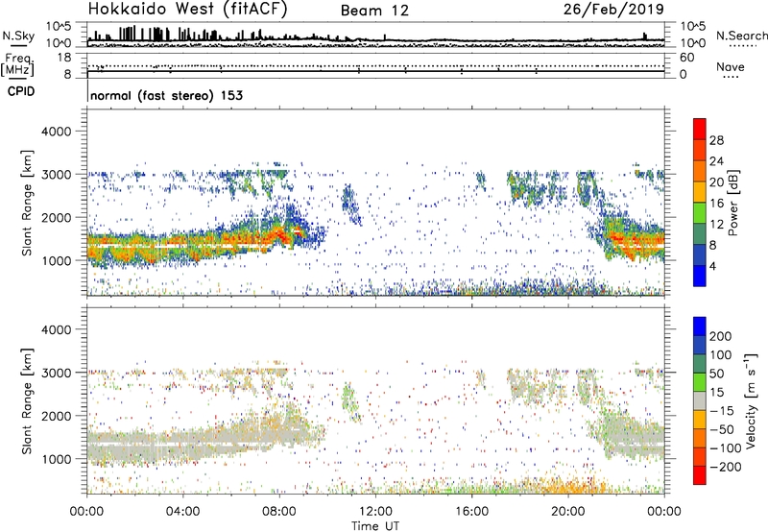Image resolution: width=768 pixels, height=532 pixels.
Task: Click the left '10^5' noise axis value
Action: 60,26
